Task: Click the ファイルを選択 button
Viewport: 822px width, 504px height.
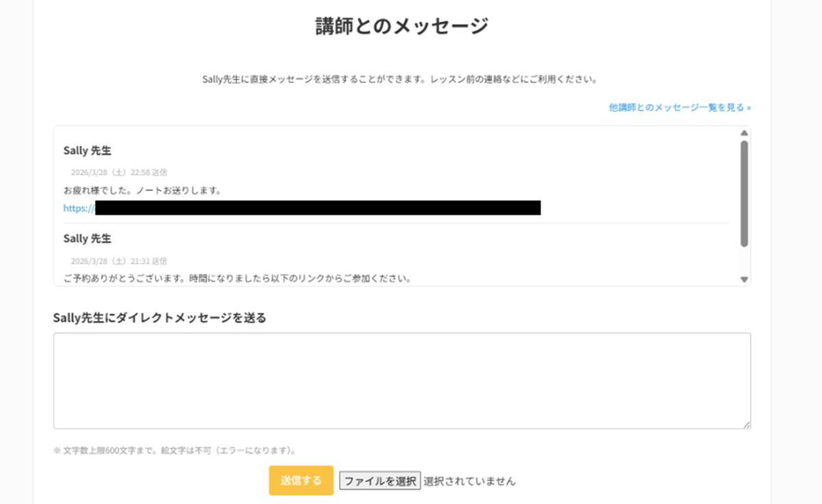Action: [x=380, y=481]
